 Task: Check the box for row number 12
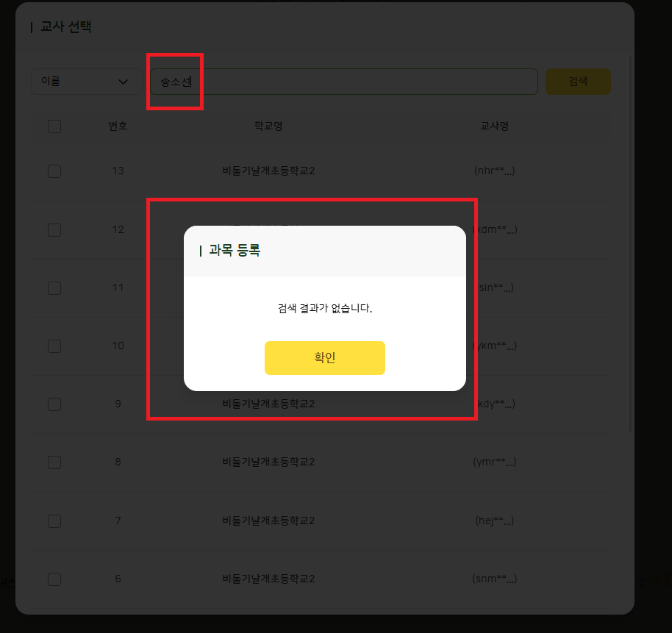54,229
